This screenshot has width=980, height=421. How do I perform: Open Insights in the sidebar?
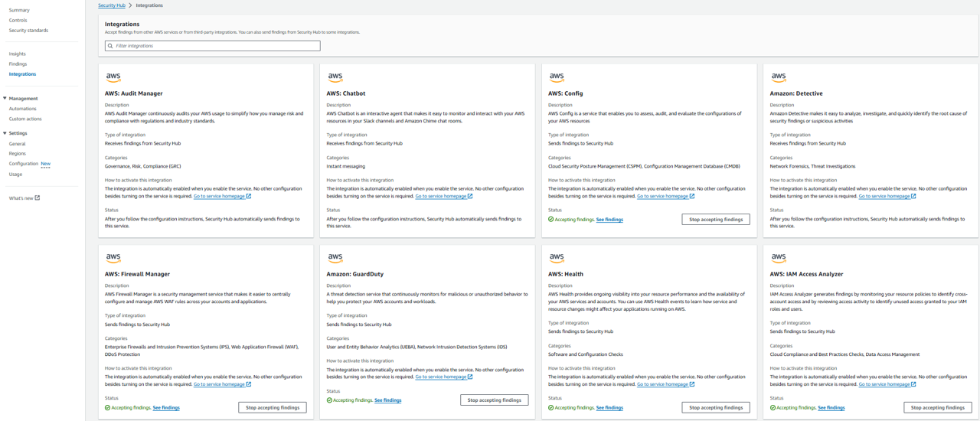click(x=17, y=54)
